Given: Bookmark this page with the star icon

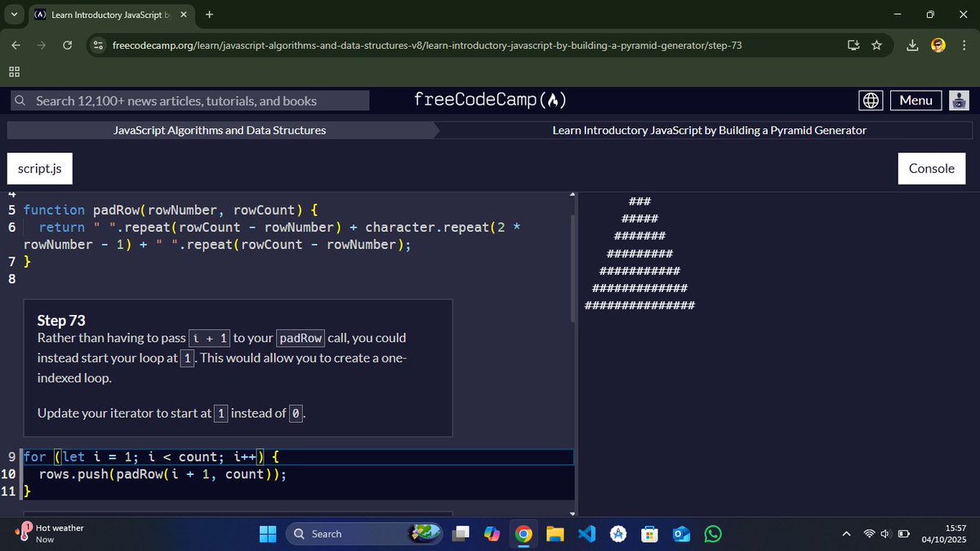Looking at the screenshot, I should point(876,45).
